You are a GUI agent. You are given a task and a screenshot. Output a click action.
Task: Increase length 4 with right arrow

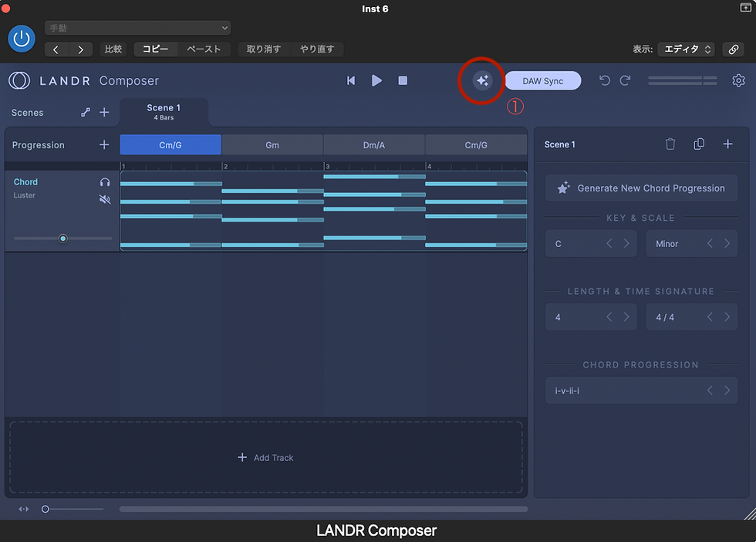click(626, 317)
